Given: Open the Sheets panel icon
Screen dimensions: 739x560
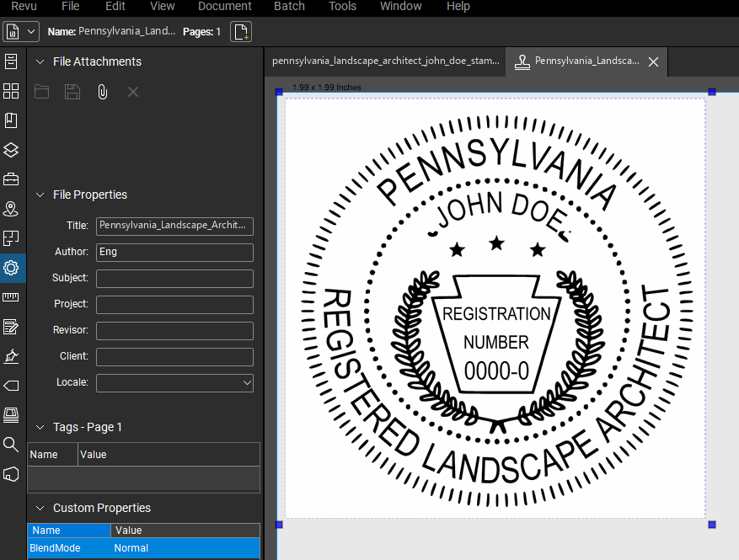Looking at the screenshot, I should (x=11, y=238).
